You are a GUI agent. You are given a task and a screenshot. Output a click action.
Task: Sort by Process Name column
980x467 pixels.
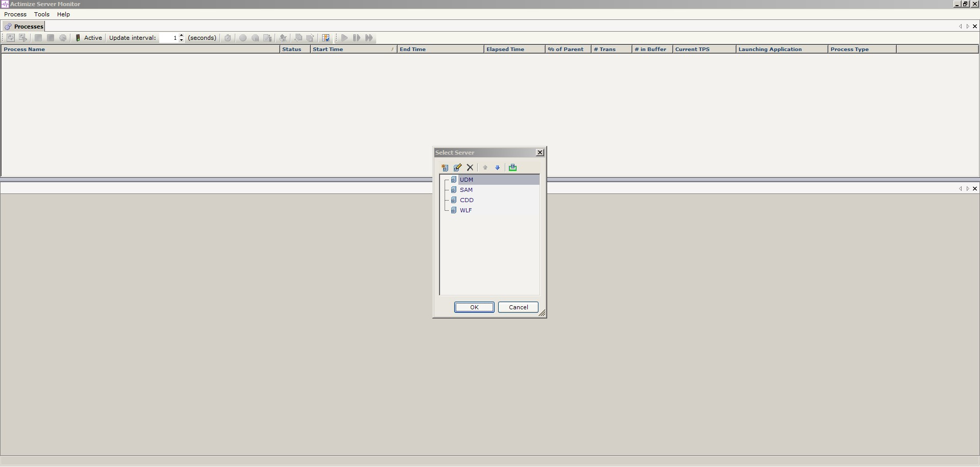click(141, 50)
